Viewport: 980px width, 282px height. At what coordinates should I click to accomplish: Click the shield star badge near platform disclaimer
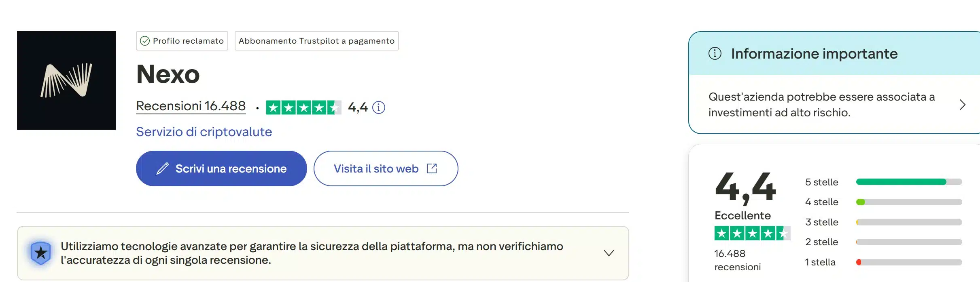coord(40,253)
